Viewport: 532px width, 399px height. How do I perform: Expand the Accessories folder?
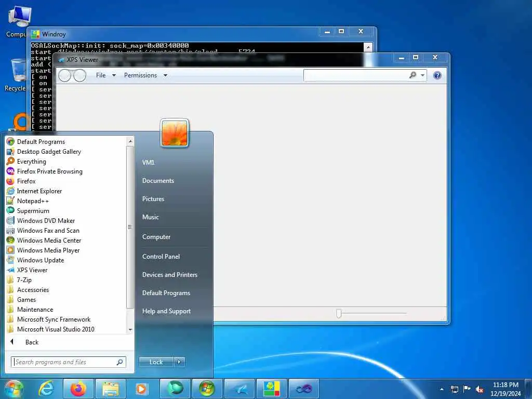tap(28, 290)
